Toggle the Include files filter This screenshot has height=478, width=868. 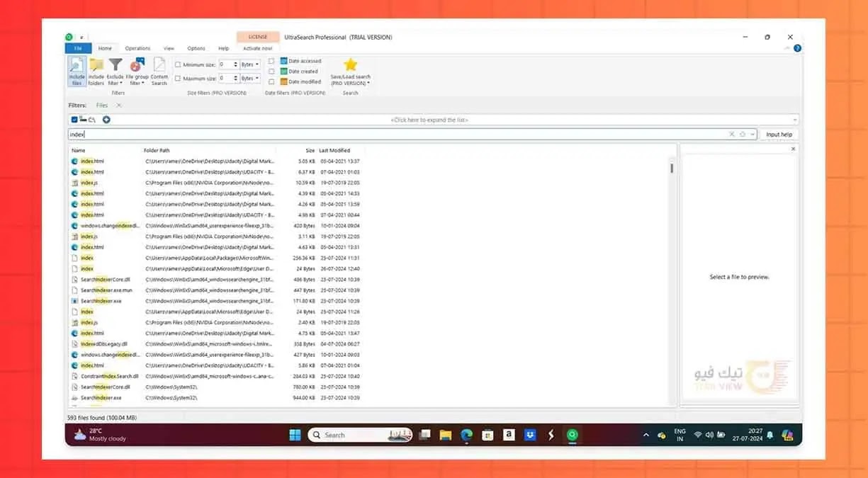click(x=77, y=72)
